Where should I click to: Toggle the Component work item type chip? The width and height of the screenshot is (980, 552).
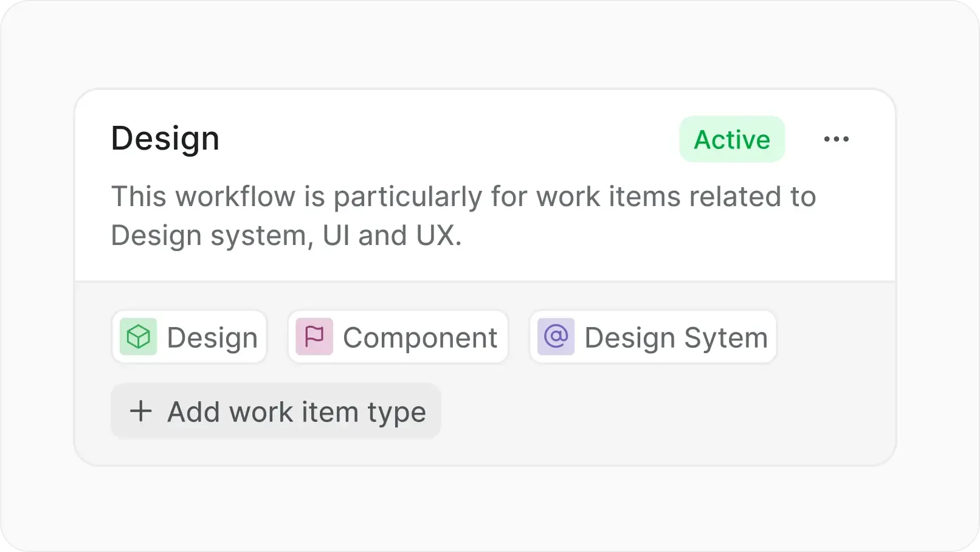click(x=398, y=337)
